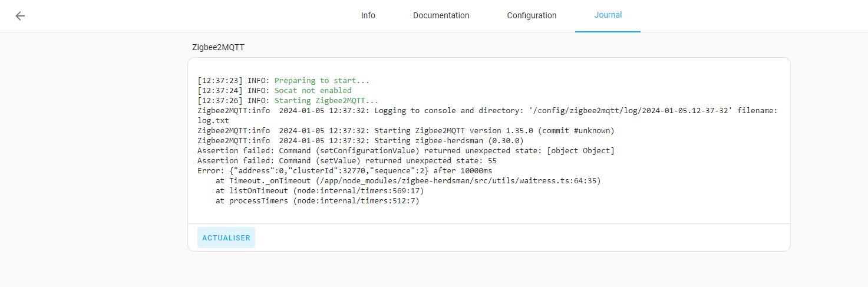Click the Journal tab

608,15
